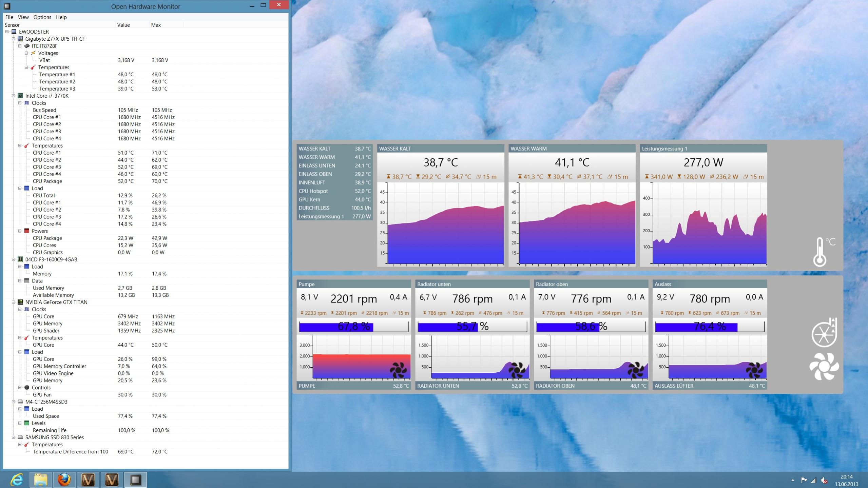Click the Value column header
The height and width of the screenshot is (488, 868).
(123, 25)
